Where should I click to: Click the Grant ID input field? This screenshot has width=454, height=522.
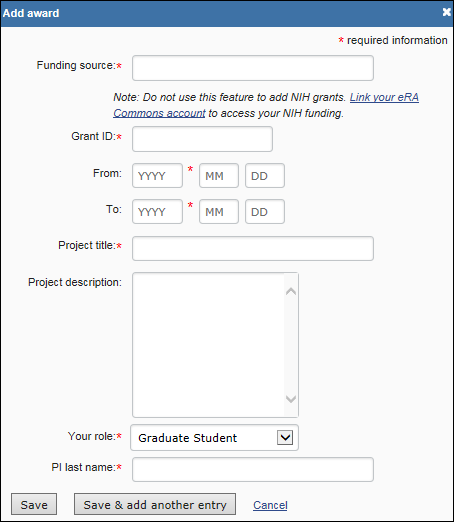pyautogui.click(x=202, y=139)
